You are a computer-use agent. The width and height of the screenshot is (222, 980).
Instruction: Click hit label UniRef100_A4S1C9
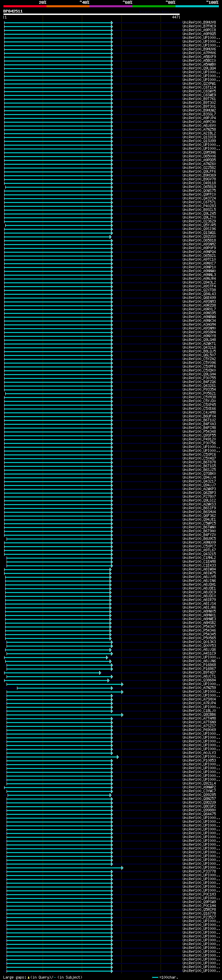pos(199,653)
